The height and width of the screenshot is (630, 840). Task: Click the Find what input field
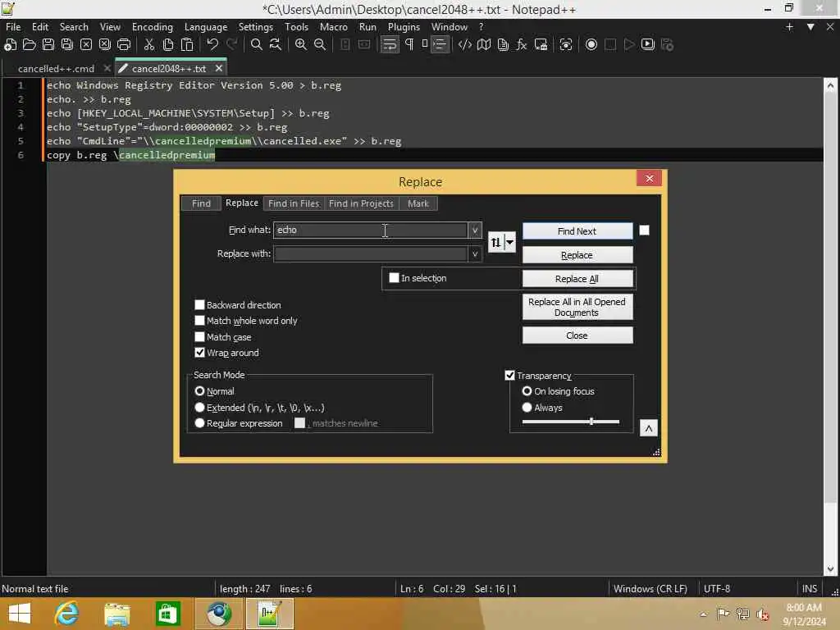click(x=371, y=231)
